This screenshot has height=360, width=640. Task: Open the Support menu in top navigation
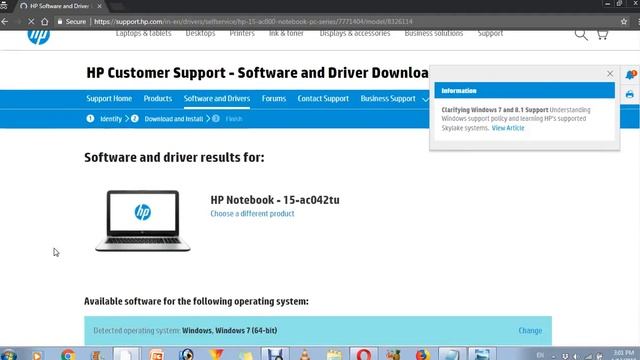[490, 33]
